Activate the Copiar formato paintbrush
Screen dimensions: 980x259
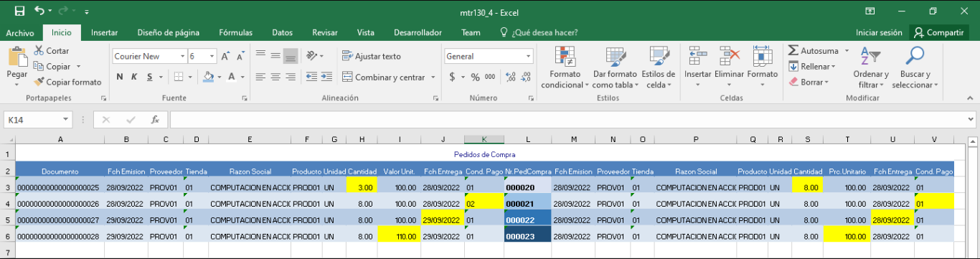tap(67, 82)
